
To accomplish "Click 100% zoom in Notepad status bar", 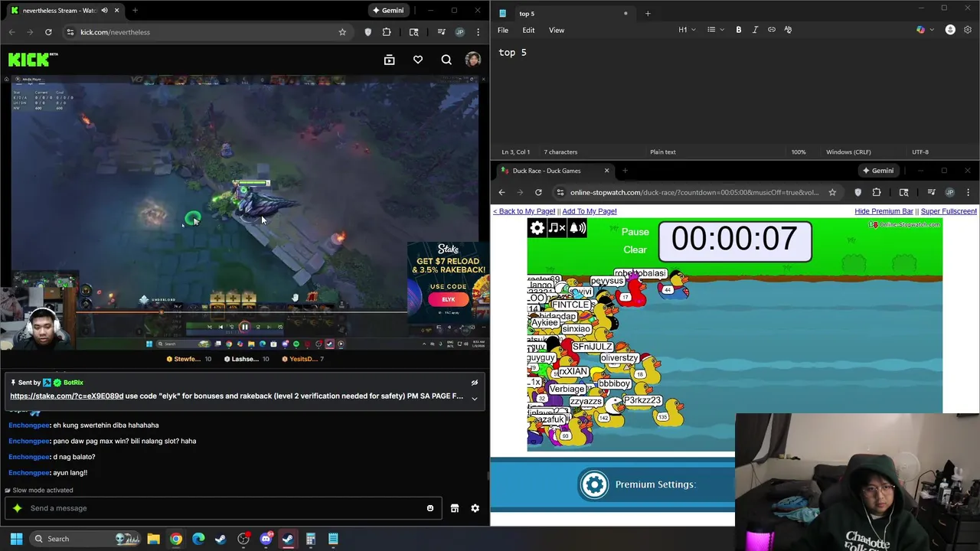I will click(x=799, y=152).
